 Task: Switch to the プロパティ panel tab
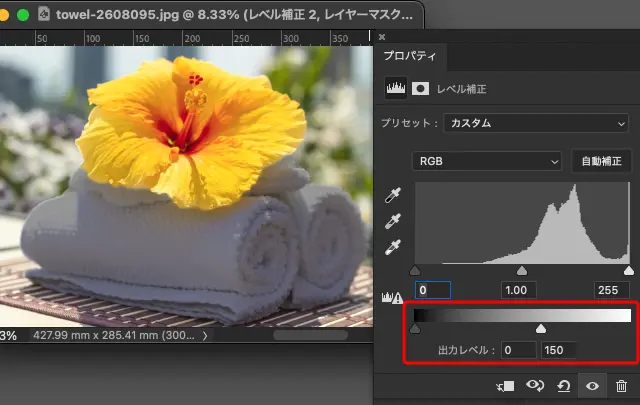coord(411,57)
